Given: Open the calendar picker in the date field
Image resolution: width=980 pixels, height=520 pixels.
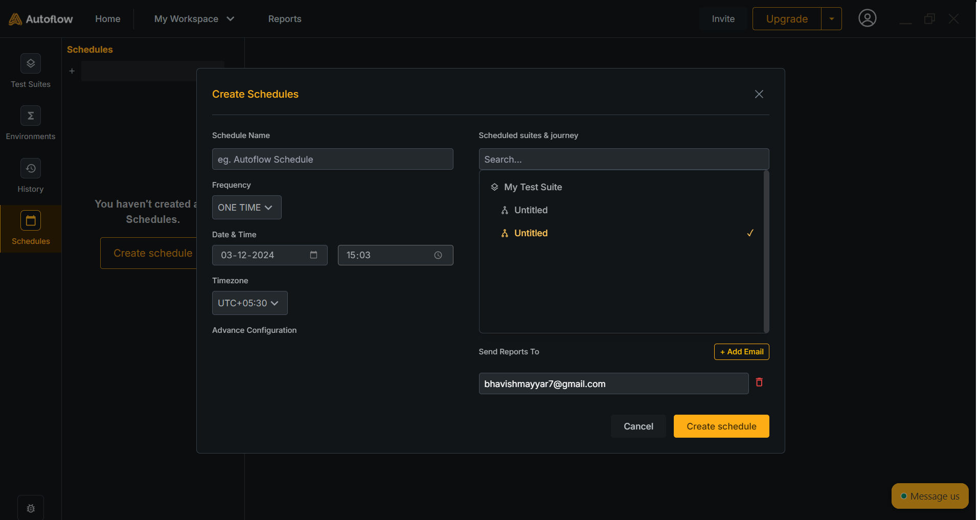Looking at the screenshot, I should pyautogui.click(x=313, y=255).
